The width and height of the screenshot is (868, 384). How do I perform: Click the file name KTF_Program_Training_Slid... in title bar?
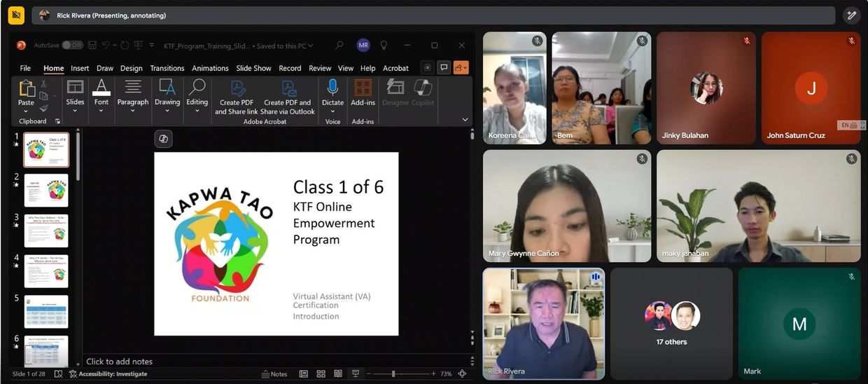[x=206, y=46]
